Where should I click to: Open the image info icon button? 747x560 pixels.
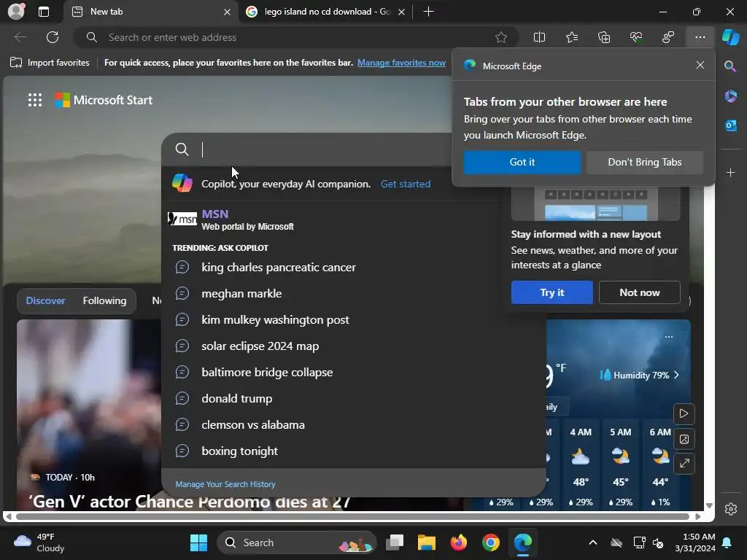[x=684, y=439]
